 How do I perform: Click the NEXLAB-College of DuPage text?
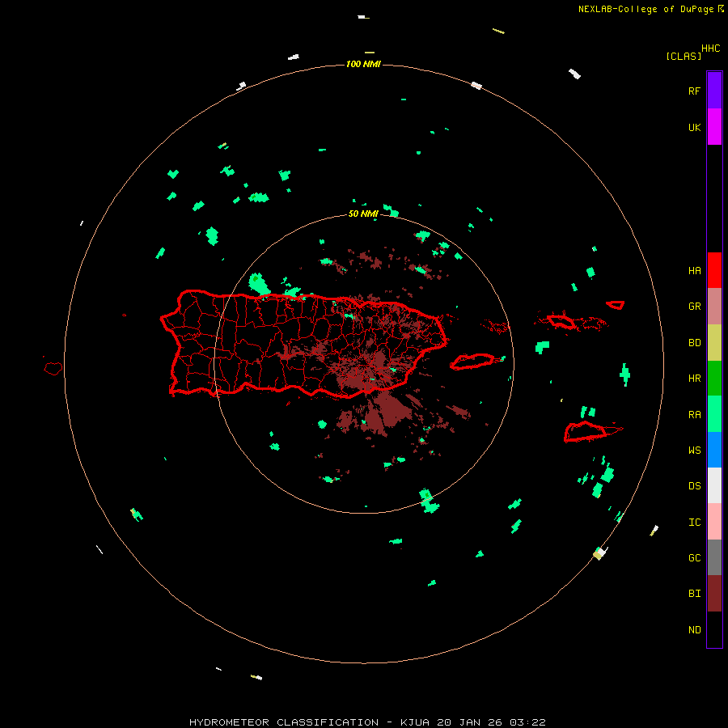(x=645, y=9)
